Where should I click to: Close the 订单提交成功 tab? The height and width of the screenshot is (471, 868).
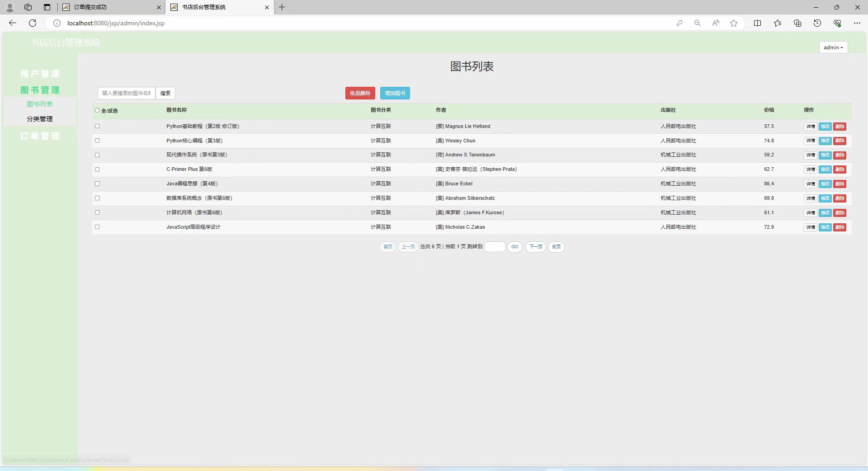159,7
